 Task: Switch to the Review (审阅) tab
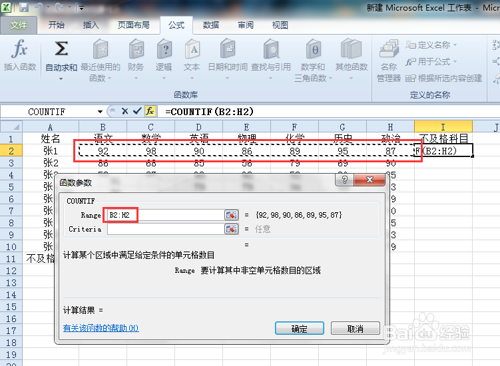point(245,25)
